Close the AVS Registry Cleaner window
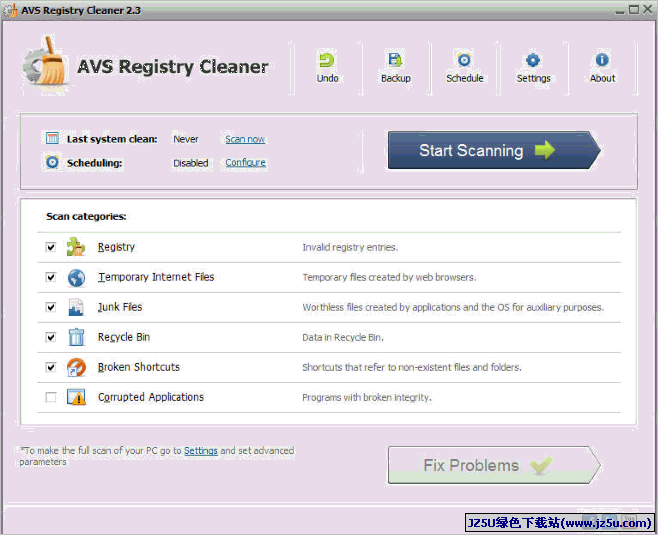Screen dimensions: 658x535 tap(648, 9)
